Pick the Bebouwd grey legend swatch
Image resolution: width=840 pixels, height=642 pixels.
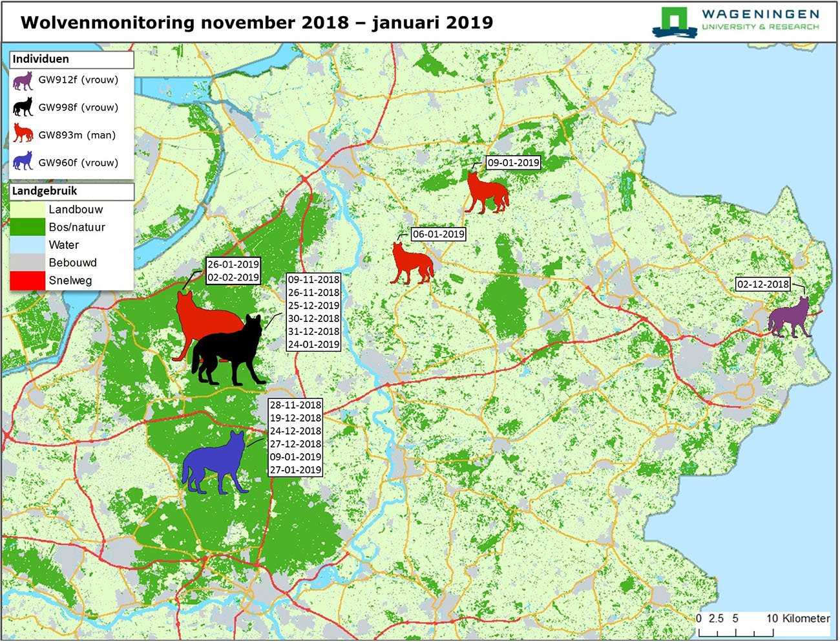pyautogui.click(x=27, y=262)
